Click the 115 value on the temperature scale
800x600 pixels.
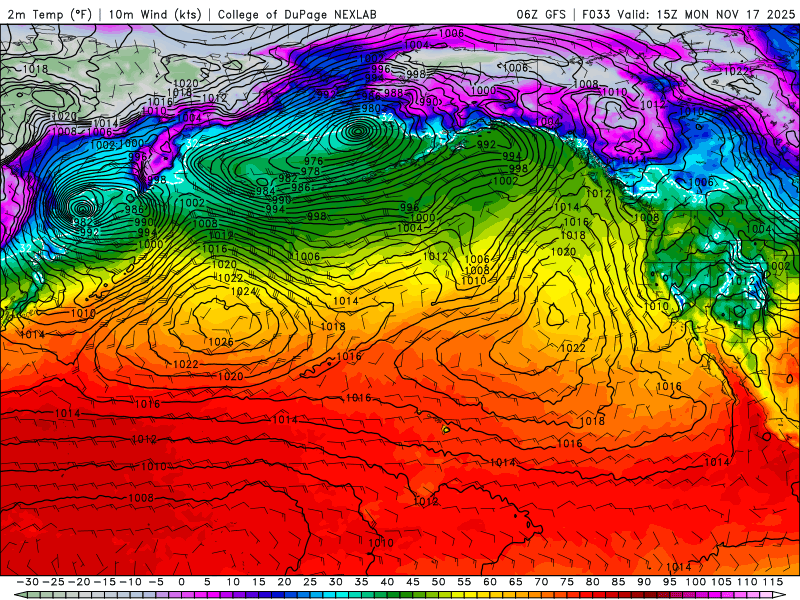tap(772, 582)
